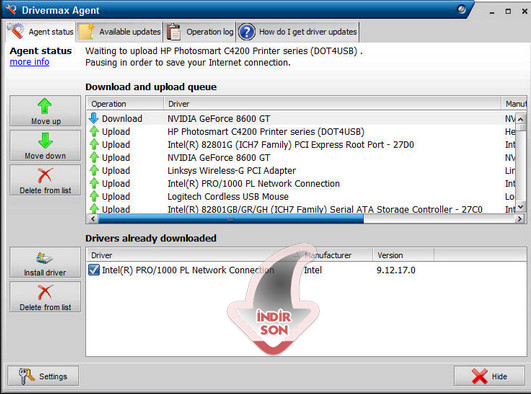Click the more info link
The height and width of the screenshot is (394, 531).
(29, 62)
